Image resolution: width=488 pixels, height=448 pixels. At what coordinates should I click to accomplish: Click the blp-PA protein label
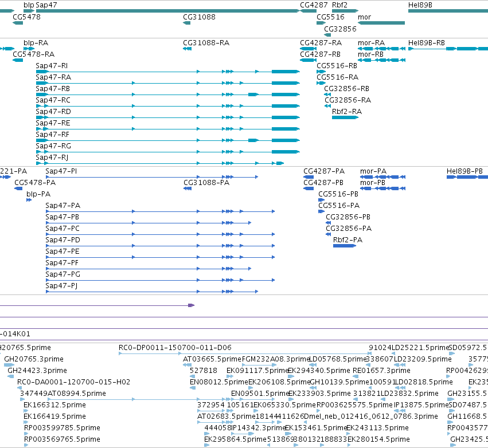38,194
